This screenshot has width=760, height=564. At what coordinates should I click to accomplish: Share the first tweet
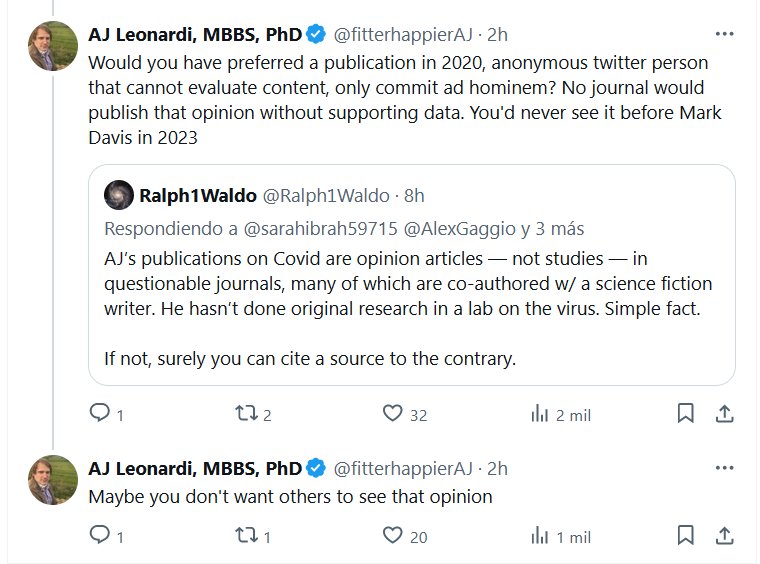[726, 413]
